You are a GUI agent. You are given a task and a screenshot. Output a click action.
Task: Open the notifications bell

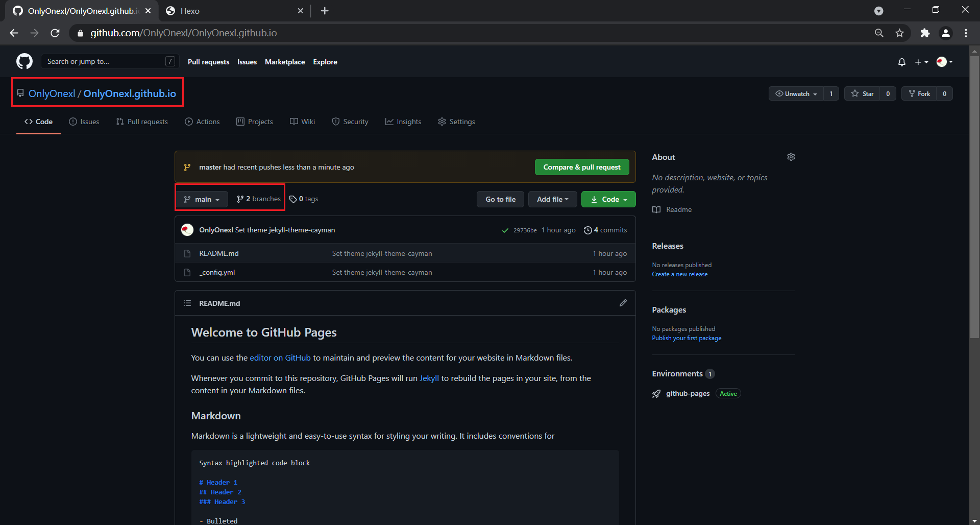(901, 62)
